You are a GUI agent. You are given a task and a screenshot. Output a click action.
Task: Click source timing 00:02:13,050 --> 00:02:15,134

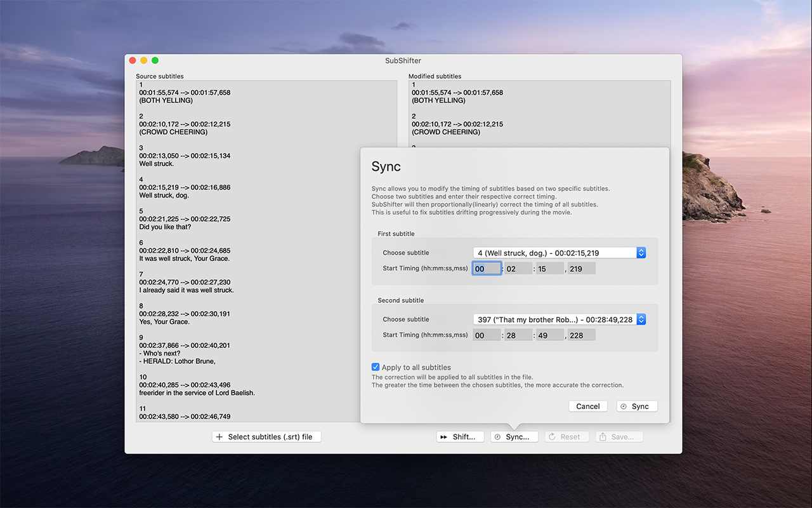185,156
